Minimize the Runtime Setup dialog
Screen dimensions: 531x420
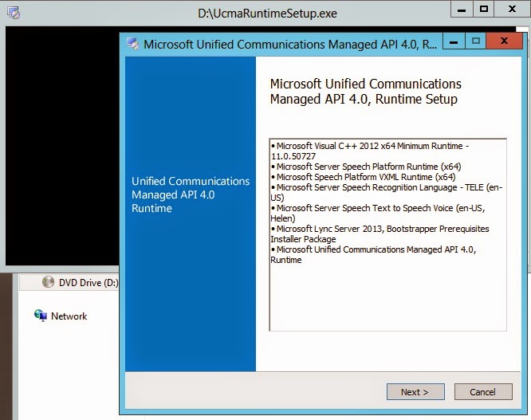(x=454, y=41)
